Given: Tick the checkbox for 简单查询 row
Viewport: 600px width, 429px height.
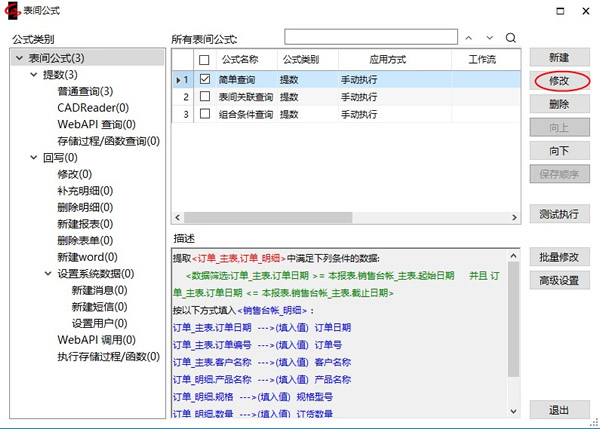Looking at the screenshot, I should point(205,79).
